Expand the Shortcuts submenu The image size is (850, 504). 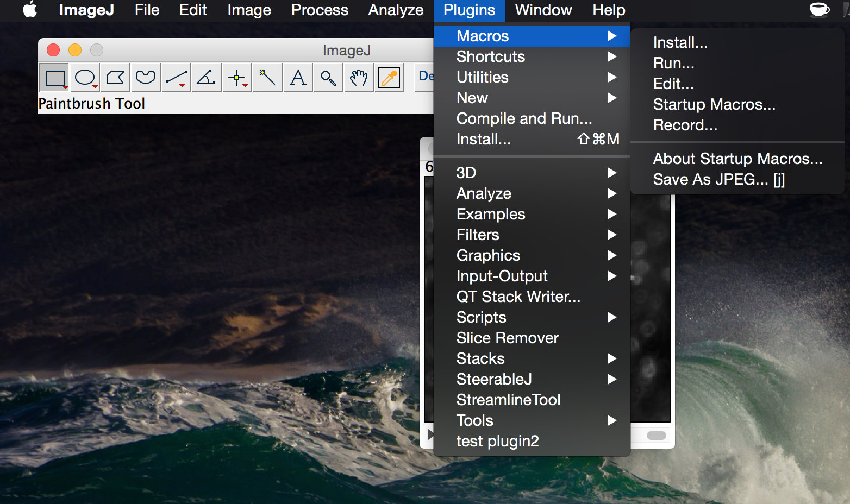(532, 56)
